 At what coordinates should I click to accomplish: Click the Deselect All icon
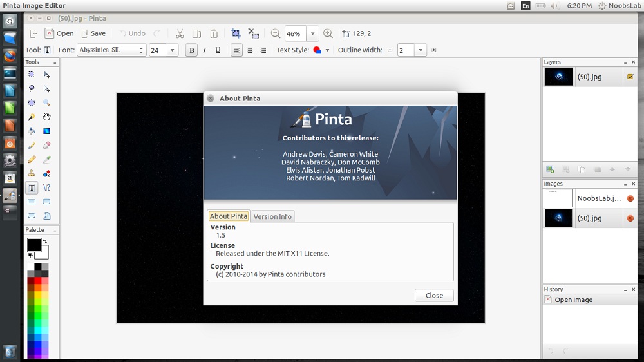pyautogui.click(x=253, y=33)
